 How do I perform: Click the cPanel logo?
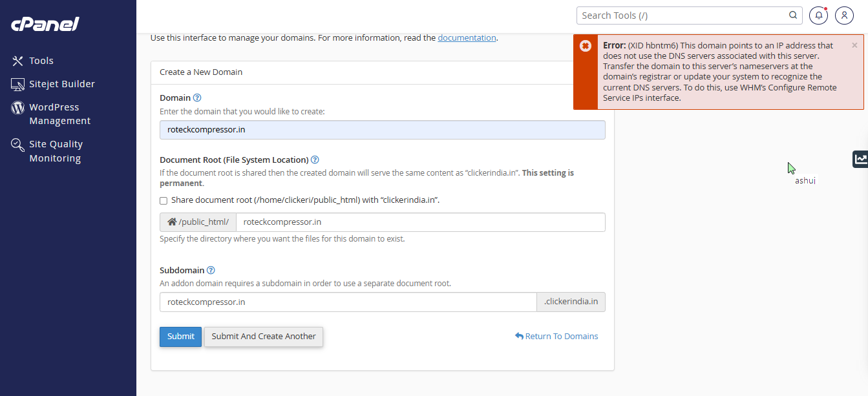click(45, 25)
